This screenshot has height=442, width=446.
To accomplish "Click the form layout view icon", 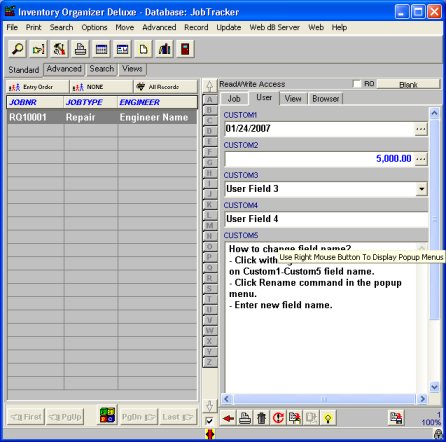I will click(122, 49).
